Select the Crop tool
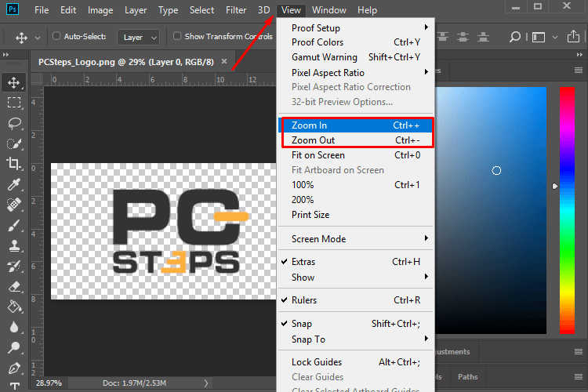The width and height of the screenshot is (588, 392). point(14,164)
